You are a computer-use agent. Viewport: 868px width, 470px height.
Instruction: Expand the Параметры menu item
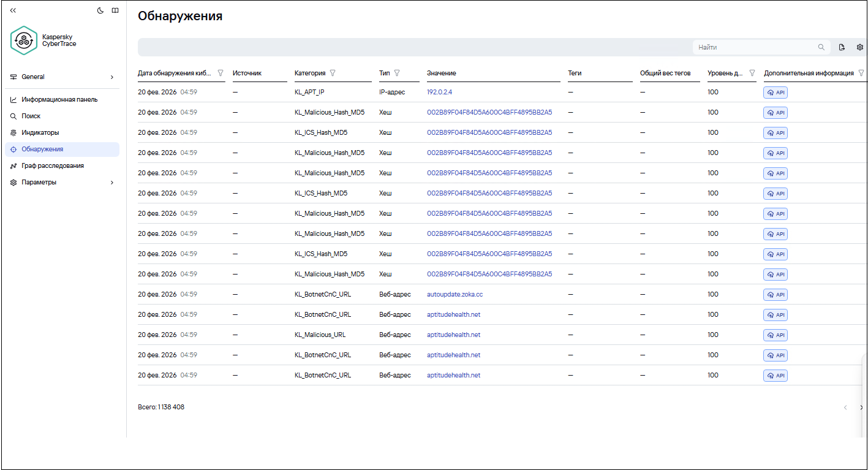(x=62, y=182)
